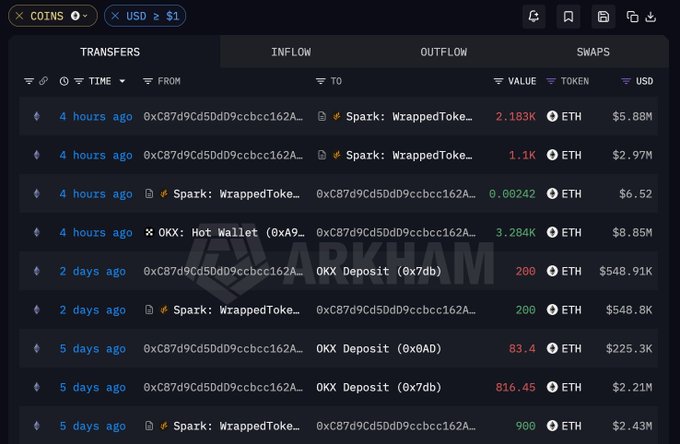
Task: Click '2 days ago' in $548.8K row
Action: [x=92, y=310]
